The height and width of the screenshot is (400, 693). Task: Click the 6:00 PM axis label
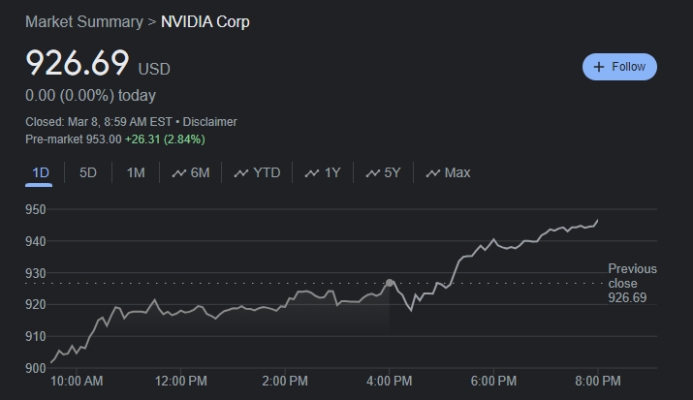click(x=494, y=381)
